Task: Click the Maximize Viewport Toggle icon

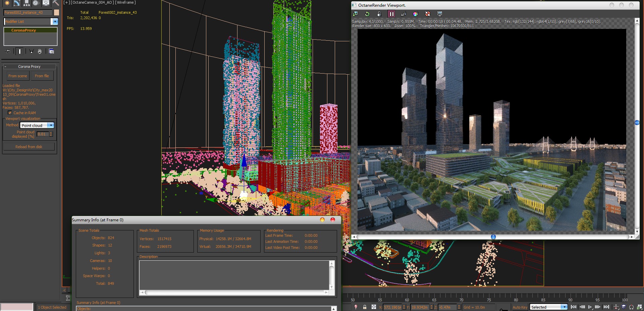Action: tap(640, 307)
